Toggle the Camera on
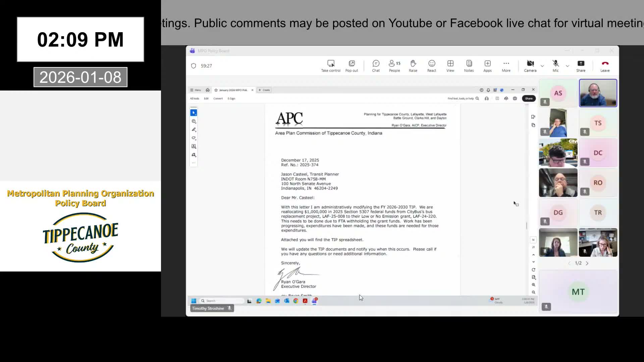The width and height of the screenshot is (644, 362). tap(530, 64)
